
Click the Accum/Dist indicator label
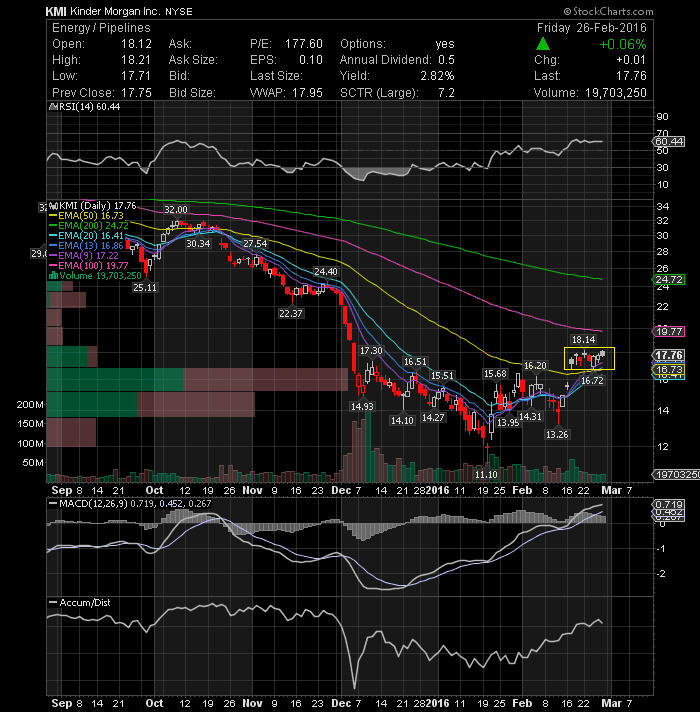point(79,603)
